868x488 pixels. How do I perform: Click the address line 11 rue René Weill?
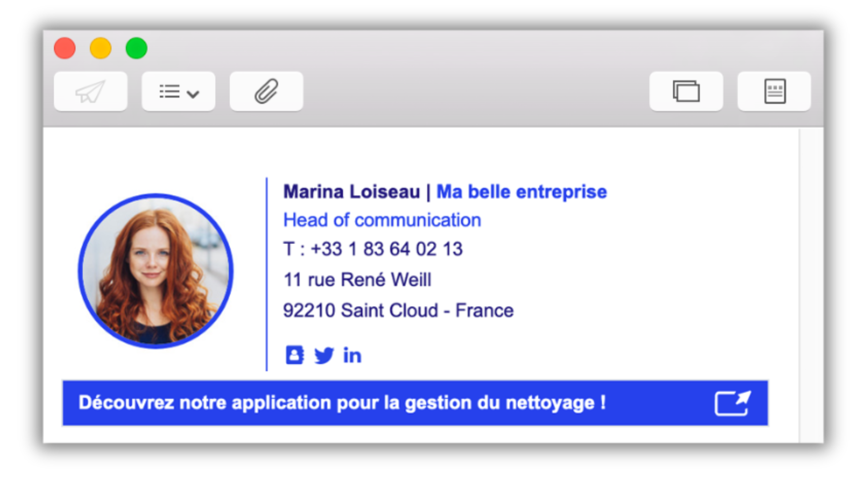(357, 280)
